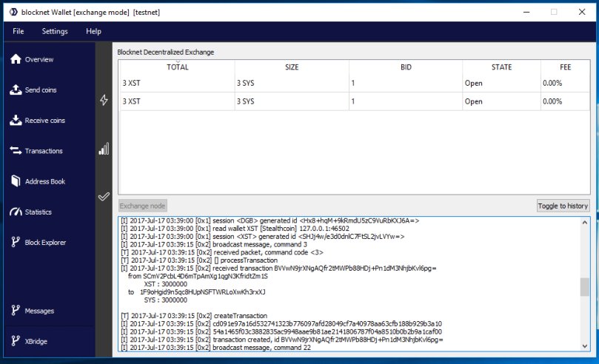Minimize the blocknet Wallet window

pos(526,12)
